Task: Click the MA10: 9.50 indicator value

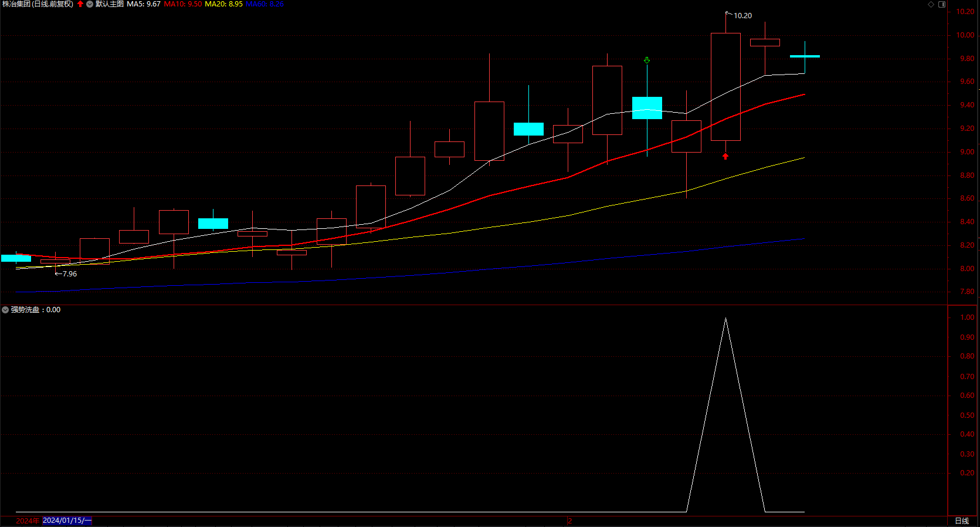Action: tap(183, 4)
